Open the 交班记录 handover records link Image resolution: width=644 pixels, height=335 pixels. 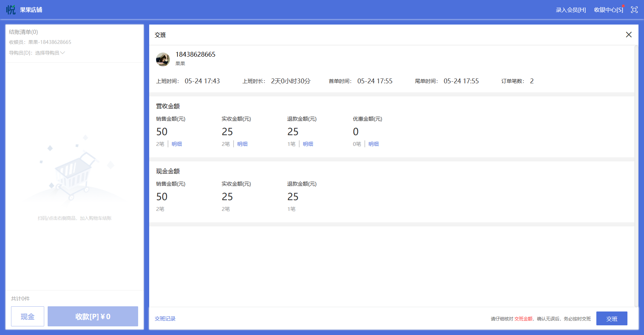click(x=165, y=318)
